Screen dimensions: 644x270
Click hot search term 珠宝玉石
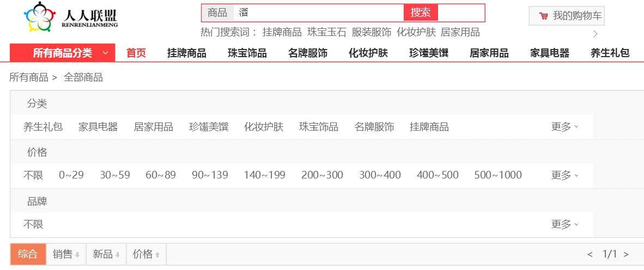326,32
